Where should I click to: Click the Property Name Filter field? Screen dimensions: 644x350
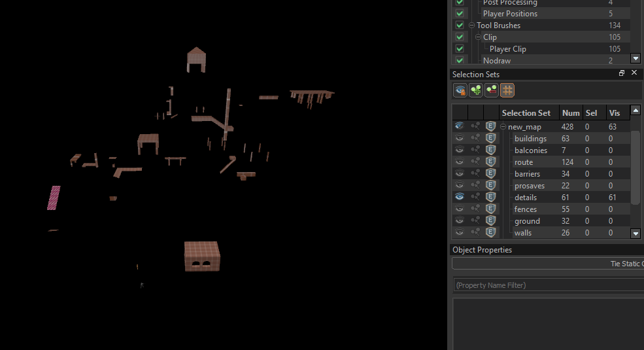coord(549,285)
